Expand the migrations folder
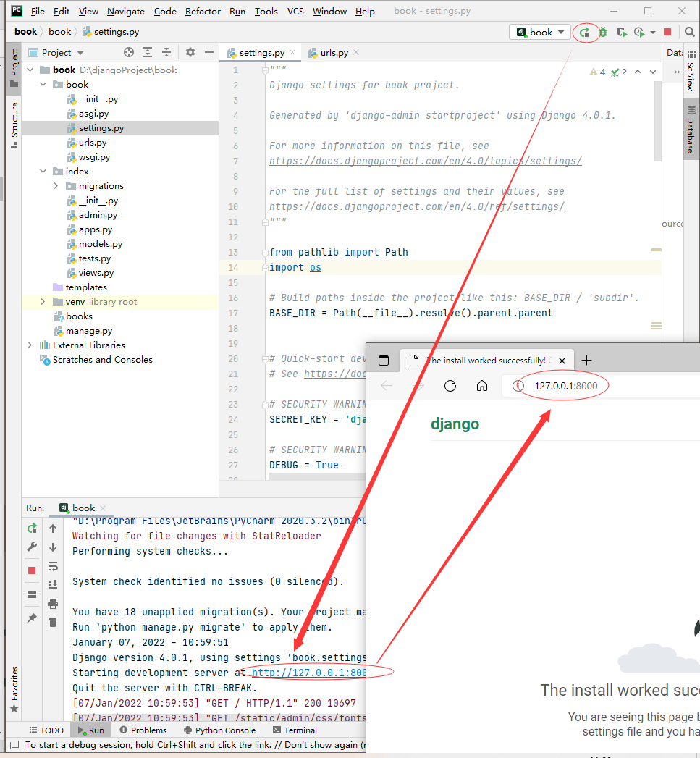Screen dimensions: 700x758 56,185
